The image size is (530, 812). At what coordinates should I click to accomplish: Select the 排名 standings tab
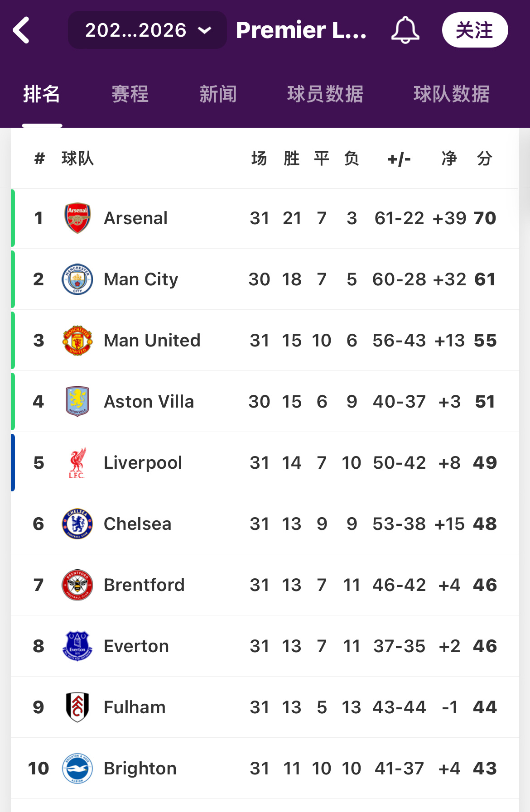pyautogui.click(x=42, y=94)
